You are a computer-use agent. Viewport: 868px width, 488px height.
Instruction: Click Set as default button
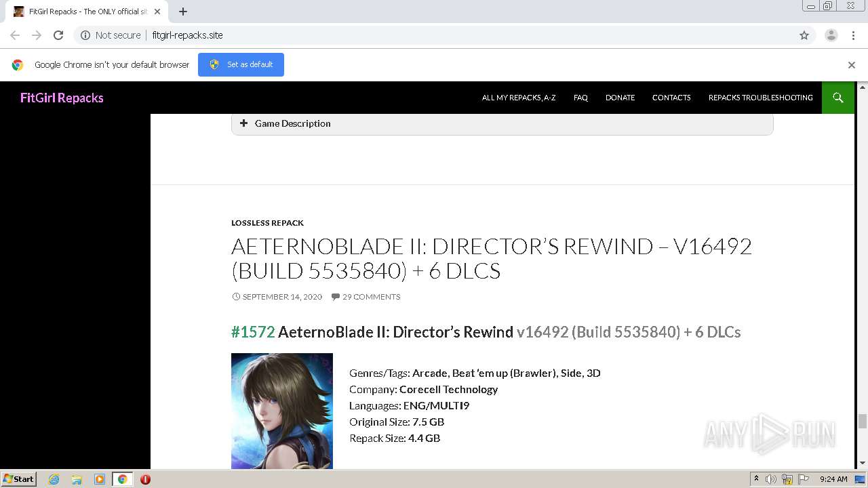pyautogui.click(x=241, y=64)
